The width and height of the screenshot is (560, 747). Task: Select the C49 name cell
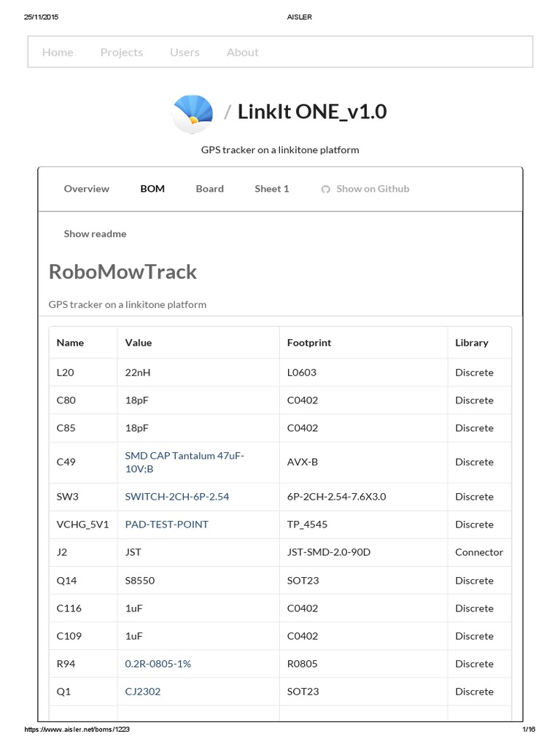pyautogui.click(x=83, y=462)
